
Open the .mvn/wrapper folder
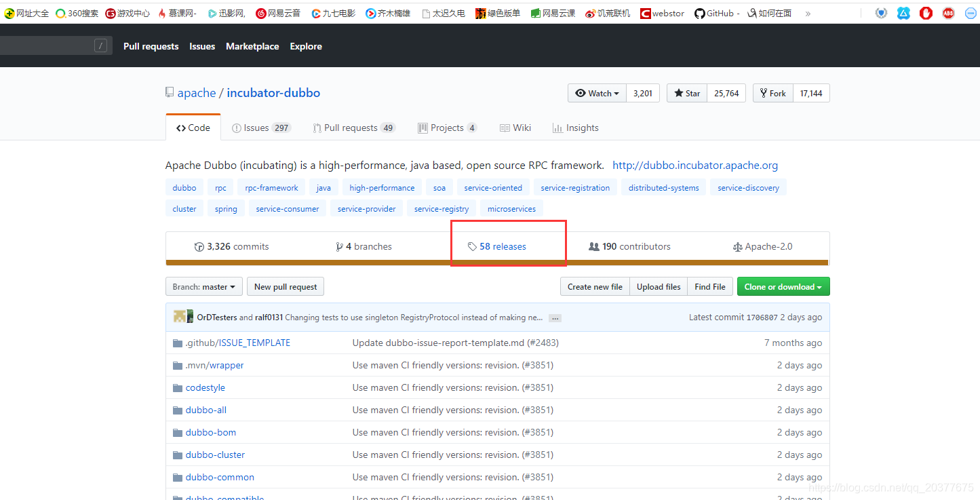pos(214,365)
